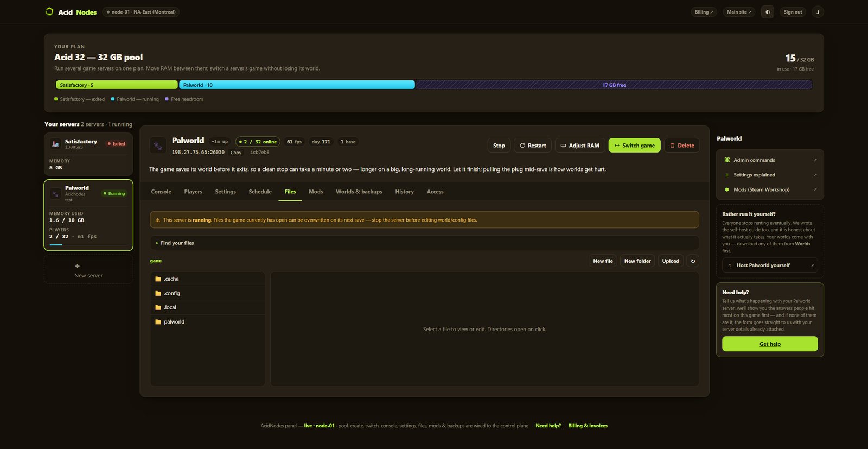
Task: Click the home icon in Host Palworld yourself
Action: [730, 265]
